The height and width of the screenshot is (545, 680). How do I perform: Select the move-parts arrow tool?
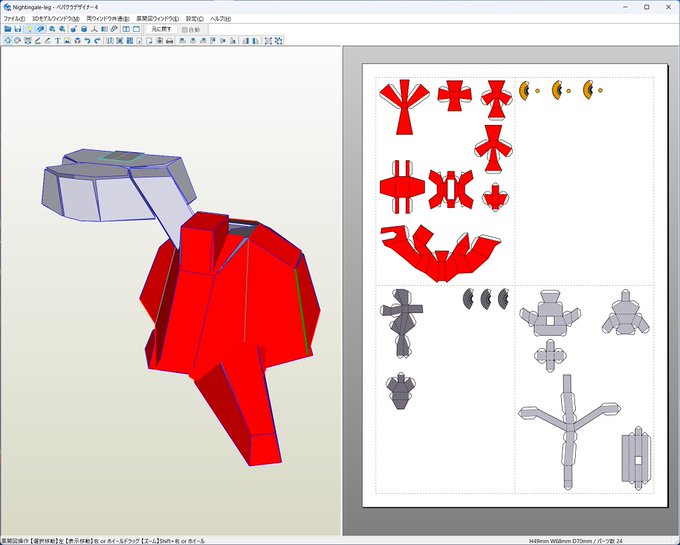tap(8, 41)
